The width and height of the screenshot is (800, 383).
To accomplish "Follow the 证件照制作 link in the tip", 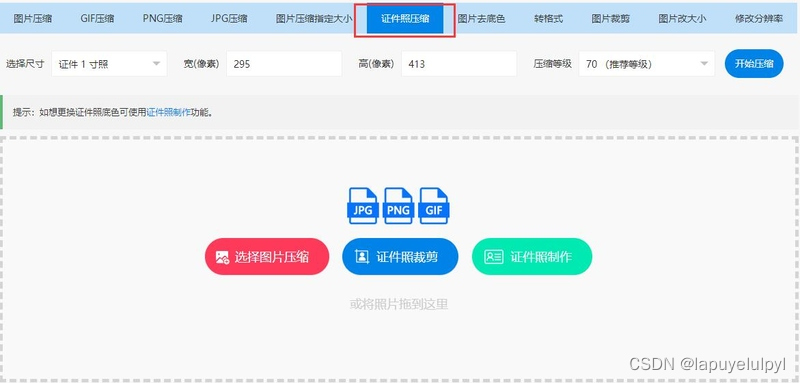I will [x=168, y=112].
